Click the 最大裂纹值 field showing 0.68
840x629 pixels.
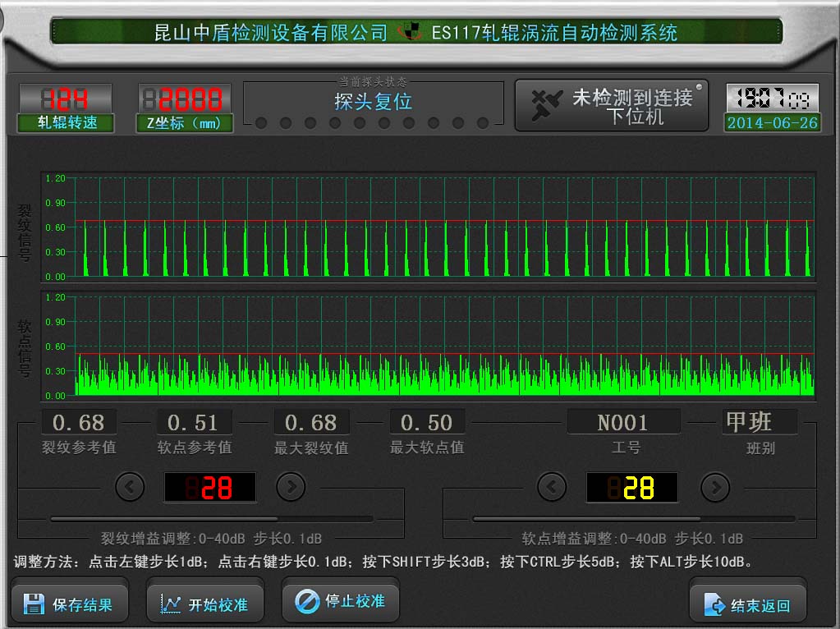tap(311, 422)
